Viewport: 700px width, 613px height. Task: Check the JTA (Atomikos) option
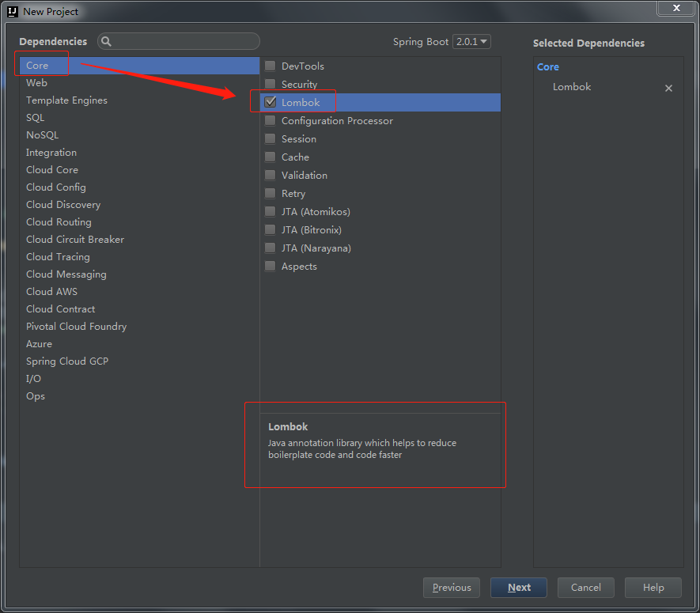coord(270,212)
